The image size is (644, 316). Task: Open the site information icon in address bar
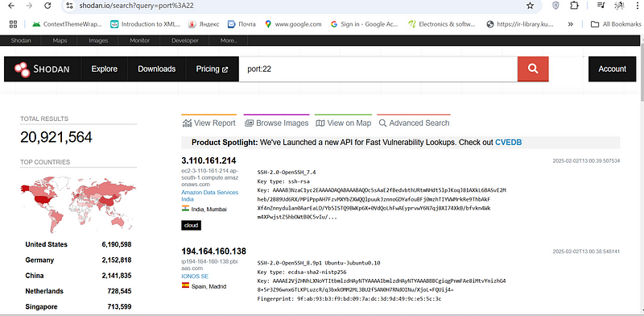click(70, 6)
